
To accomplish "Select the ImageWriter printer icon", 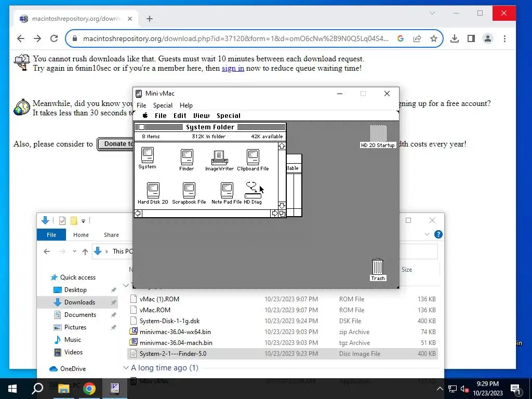I will coord(219,157).
